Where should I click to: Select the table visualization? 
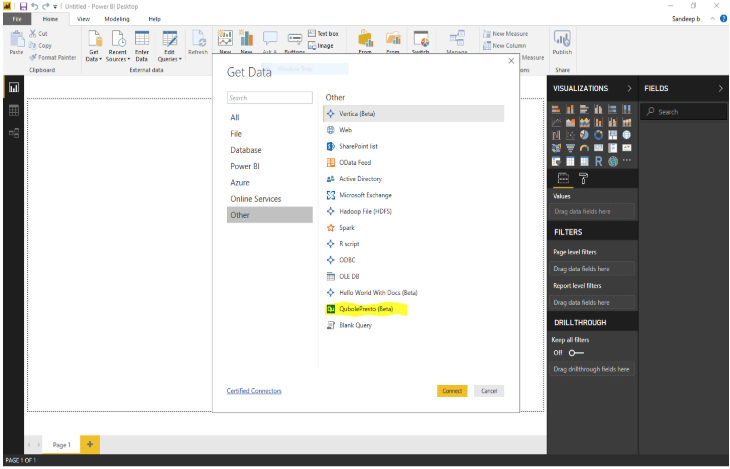coord(570,161)
